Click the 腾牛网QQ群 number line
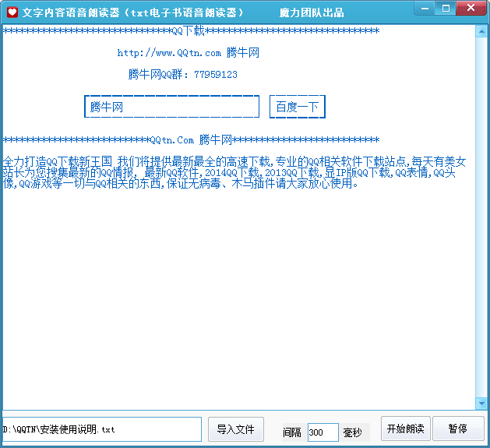This screenshot has width=490, height=448. coord(182,75)
